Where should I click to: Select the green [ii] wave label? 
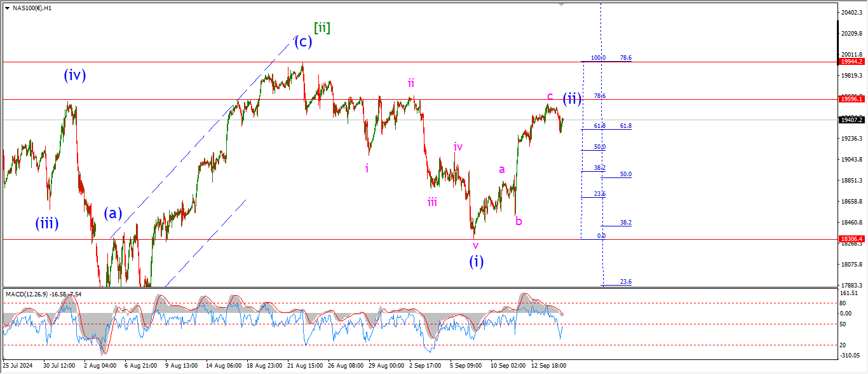[x=322, y=27]
